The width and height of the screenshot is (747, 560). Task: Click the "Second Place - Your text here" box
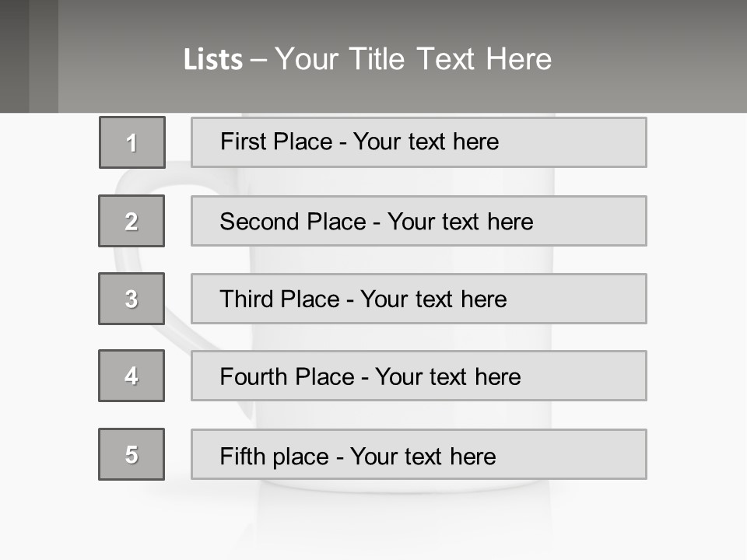pos(419,221)
